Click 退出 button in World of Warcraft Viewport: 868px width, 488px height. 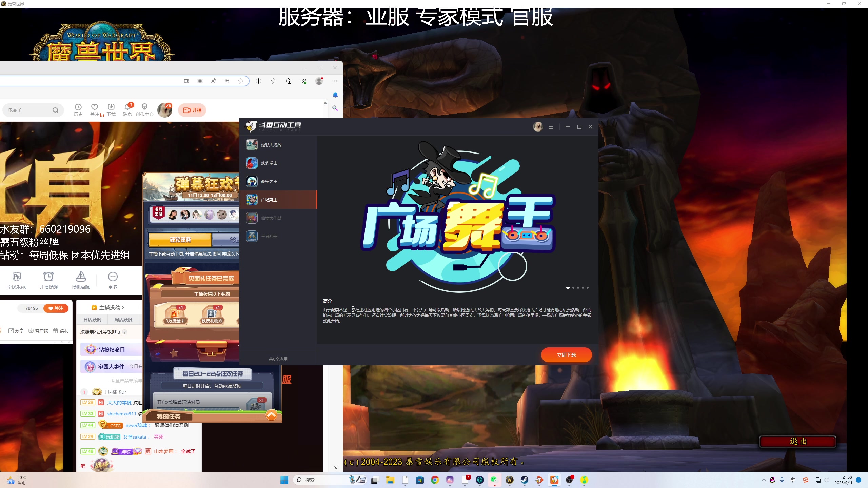798,441
